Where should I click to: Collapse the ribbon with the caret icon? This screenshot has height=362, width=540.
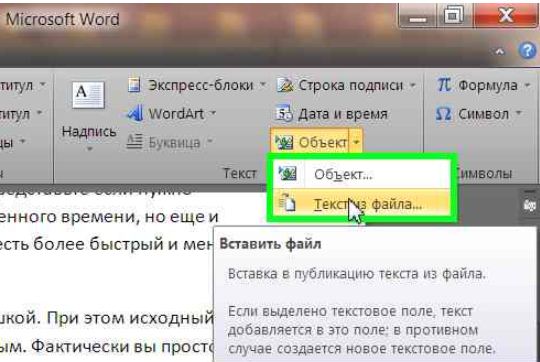[500, 52]
